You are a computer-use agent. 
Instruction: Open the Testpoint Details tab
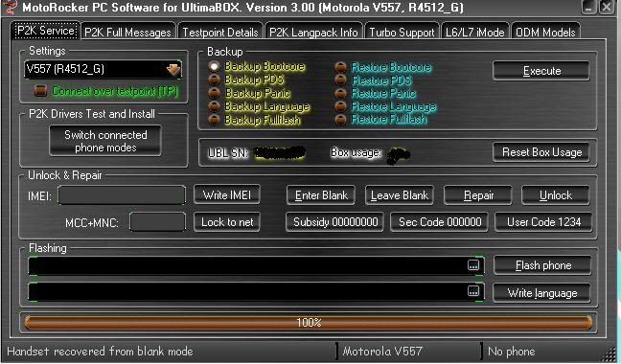tap(220, 32)
